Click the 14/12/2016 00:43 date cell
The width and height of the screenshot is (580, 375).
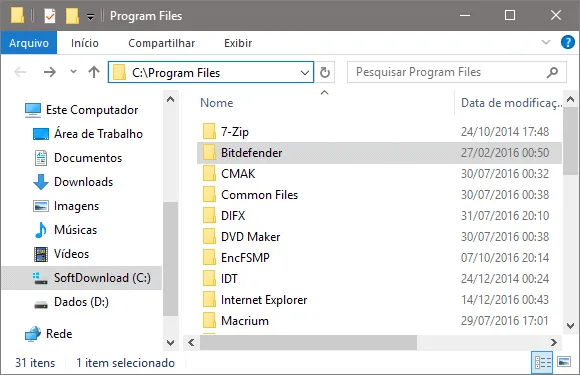505,300
